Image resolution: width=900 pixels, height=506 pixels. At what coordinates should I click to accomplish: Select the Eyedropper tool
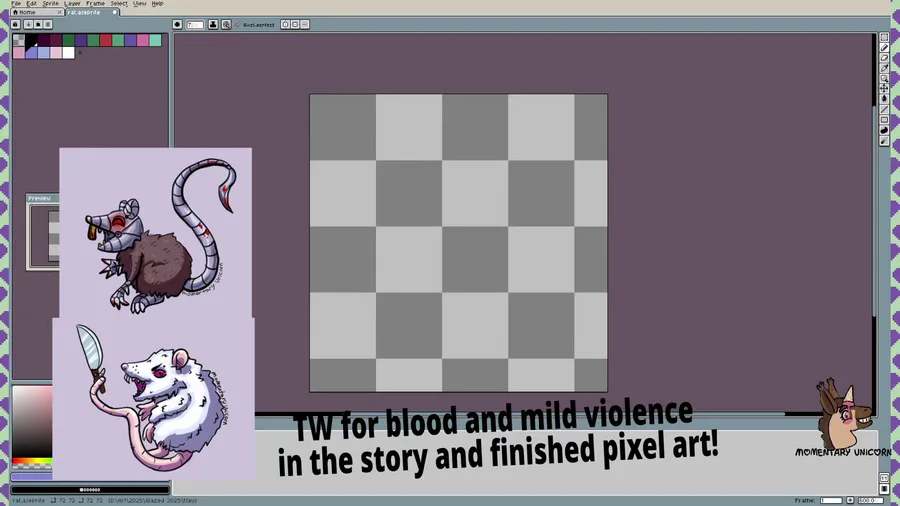point(884,68)
